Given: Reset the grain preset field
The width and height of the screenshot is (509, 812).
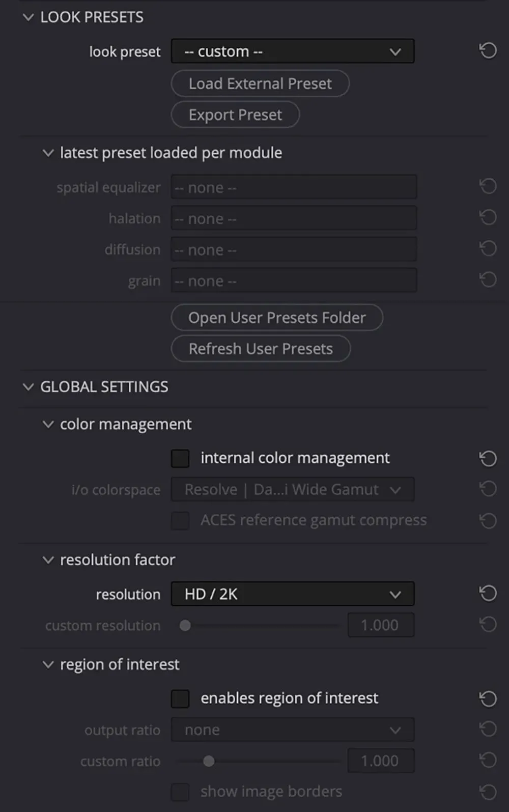Looking at the screenshot, I should (488, 279).
